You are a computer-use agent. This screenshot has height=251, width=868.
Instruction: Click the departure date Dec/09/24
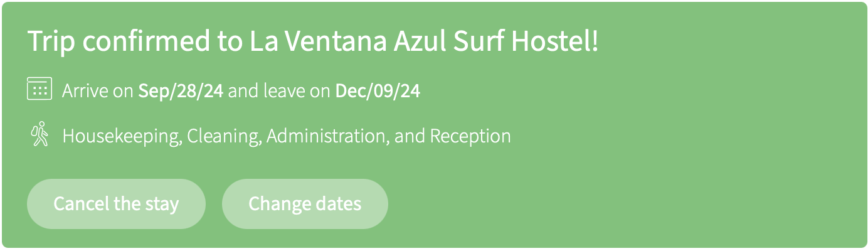point(378,92)
